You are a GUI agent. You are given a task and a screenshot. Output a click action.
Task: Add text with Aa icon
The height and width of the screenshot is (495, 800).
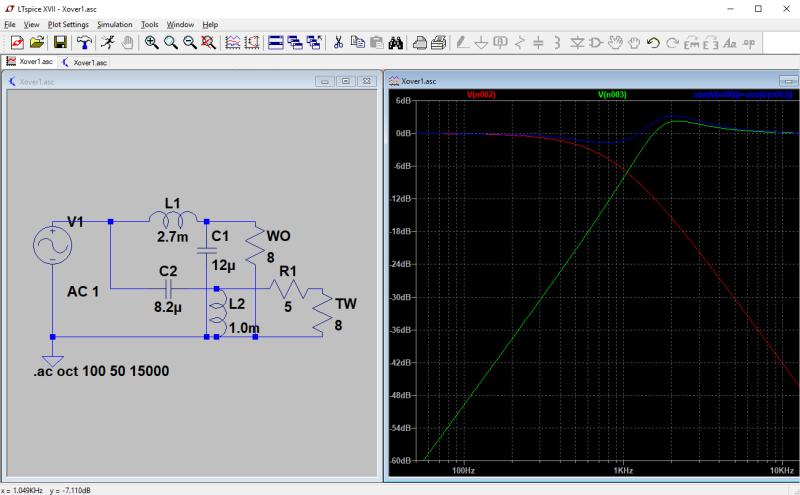[730, 42]
